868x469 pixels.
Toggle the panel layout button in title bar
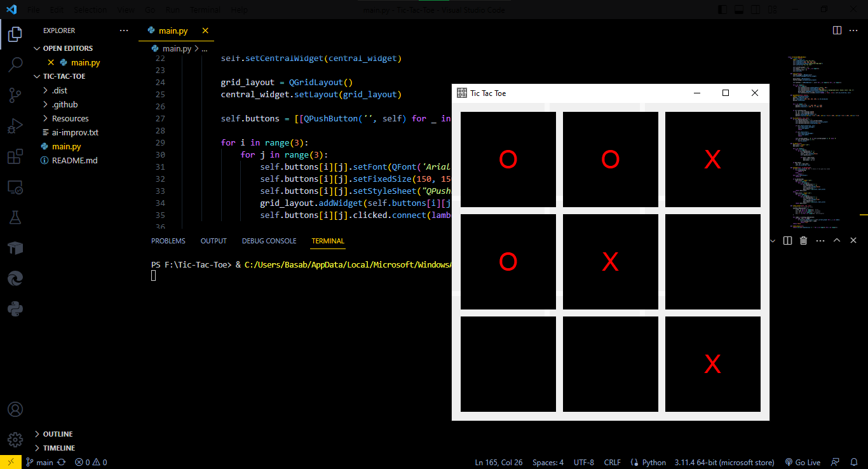click(x=739, y=10)
